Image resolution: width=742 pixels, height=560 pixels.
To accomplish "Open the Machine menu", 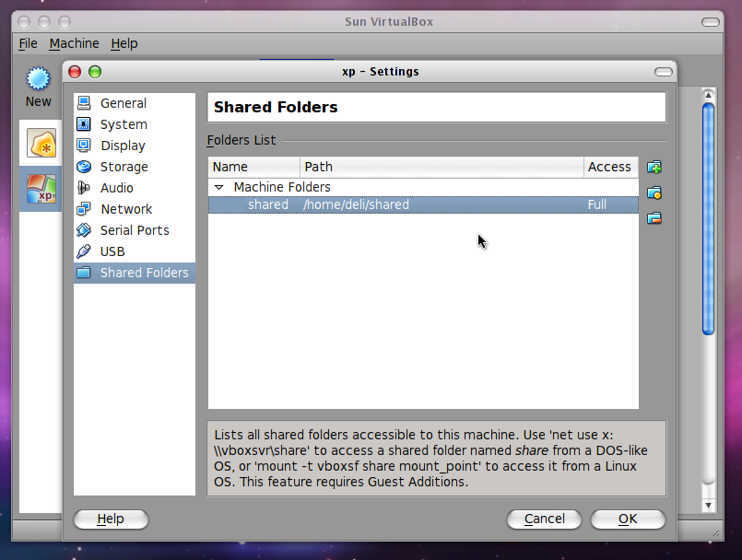I will click(x=74, y=43).
